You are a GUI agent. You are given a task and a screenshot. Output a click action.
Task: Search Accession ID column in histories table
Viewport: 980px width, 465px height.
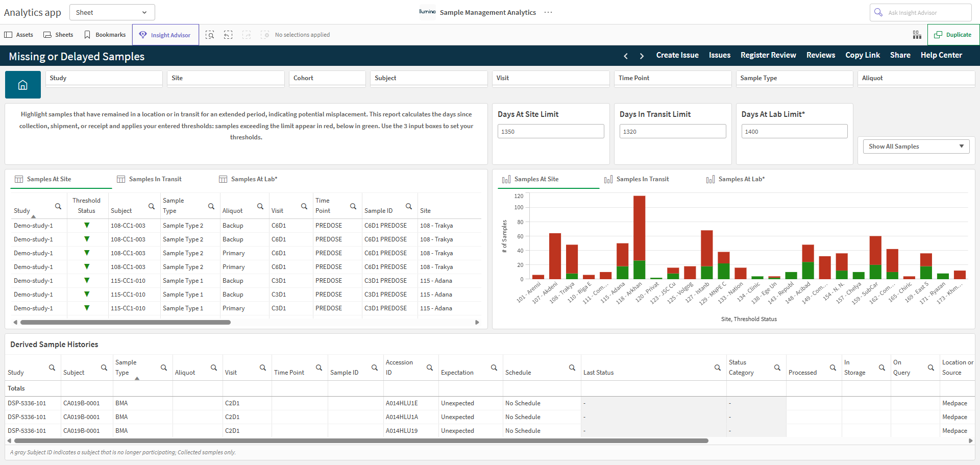click(x=430, y=368)
